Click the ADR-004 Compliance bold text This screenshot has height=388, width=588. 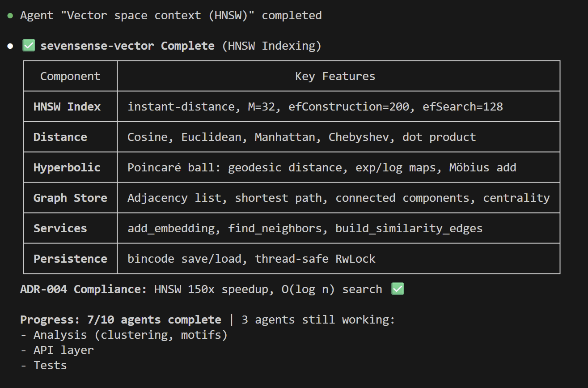pyautogui.click(x=84, y=289)
